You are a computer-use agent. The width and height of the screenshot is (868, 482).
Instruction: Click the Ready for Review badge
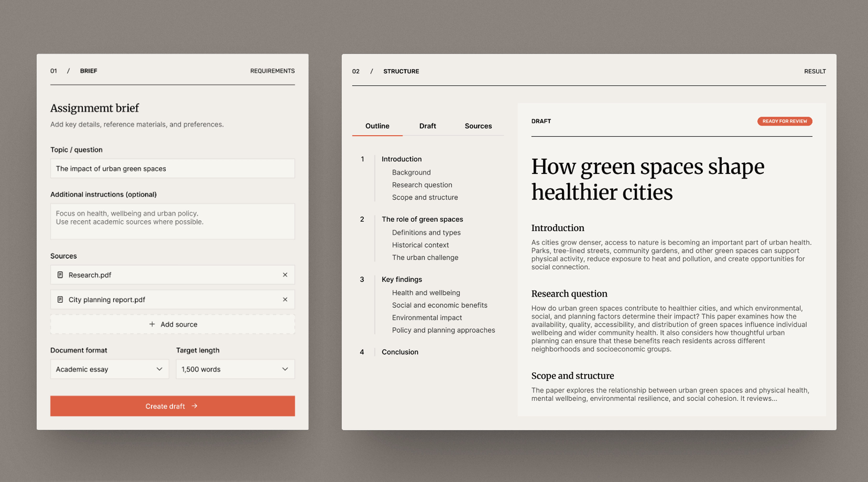pyautogui.click(x=784, y=121)
